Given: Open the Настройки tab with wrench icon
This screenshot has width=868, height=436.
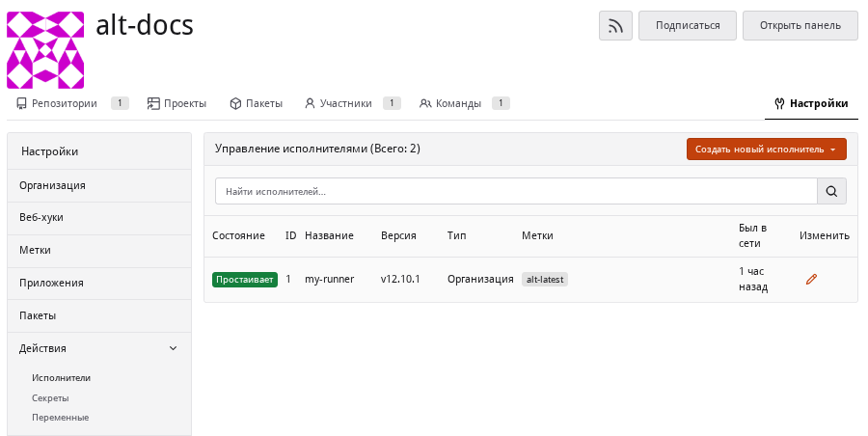Looking at the screenshot, I should click(x=811, y=103).
